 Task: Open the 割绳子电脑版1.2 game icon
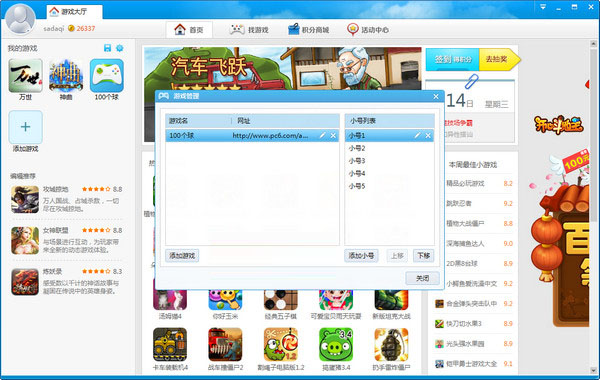click(280, 344)
